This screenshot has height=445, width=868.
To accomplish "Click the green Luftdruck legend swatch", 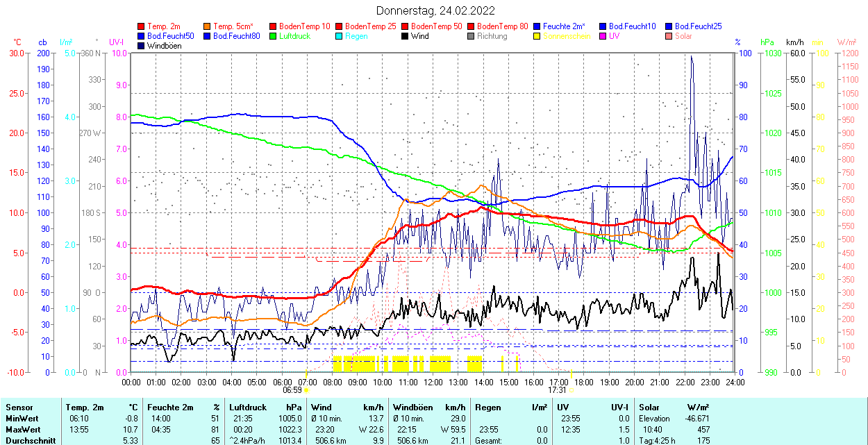I will (273, 36).
